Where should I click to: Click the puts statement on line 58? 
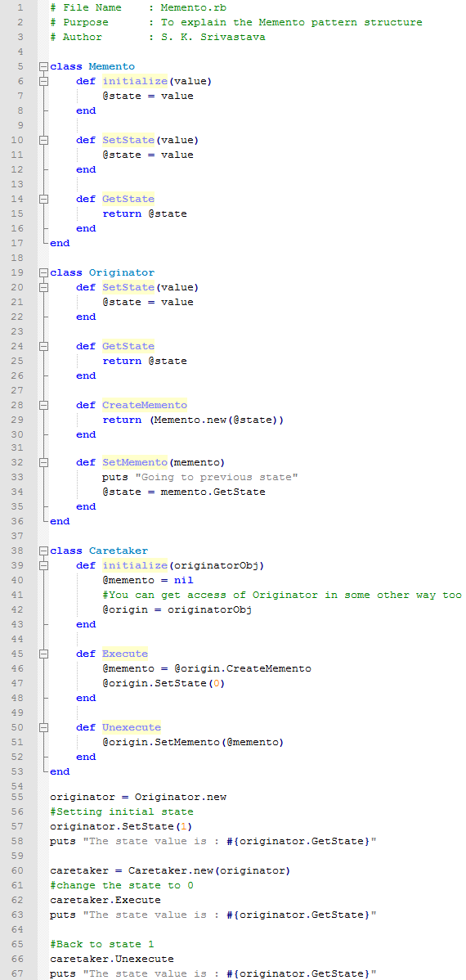[x=213, y=841]
